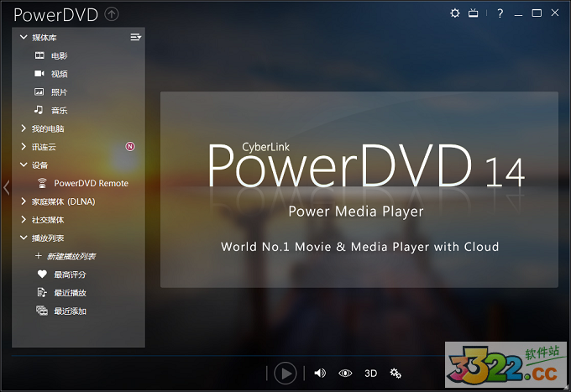Start playback with the play button
Image resolution: width=571 pixels, height=392 pixels.
coord(285,373)
